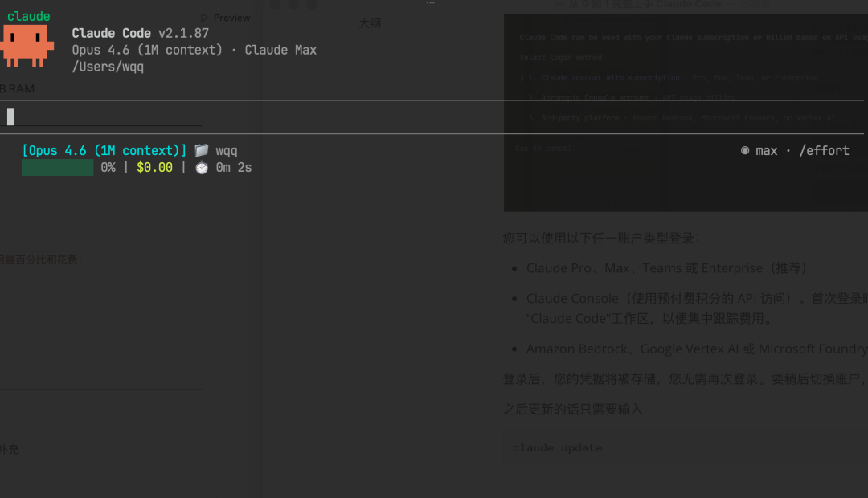Click the Amazon Bedrock、Google Vertex AI bullet
Image resolution: width=868 pixels, height=498 pixels.
click(697, 349)
